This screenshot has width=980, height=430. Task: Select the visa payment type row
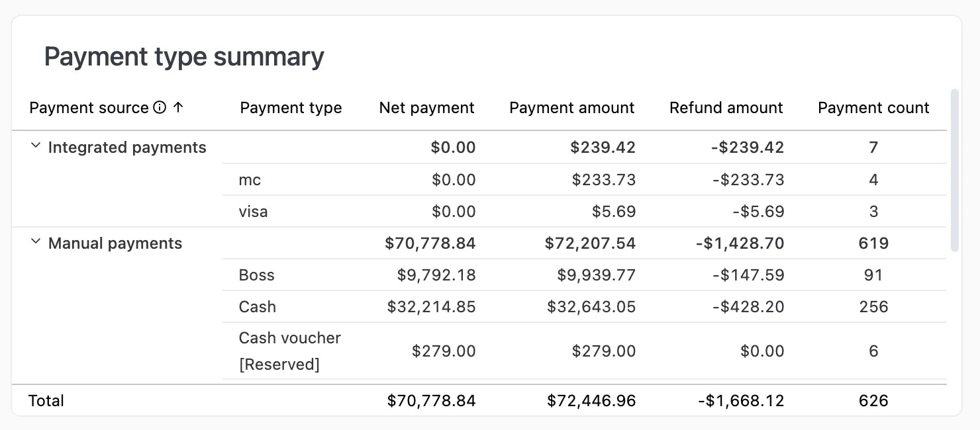click(x=253, y=211)
